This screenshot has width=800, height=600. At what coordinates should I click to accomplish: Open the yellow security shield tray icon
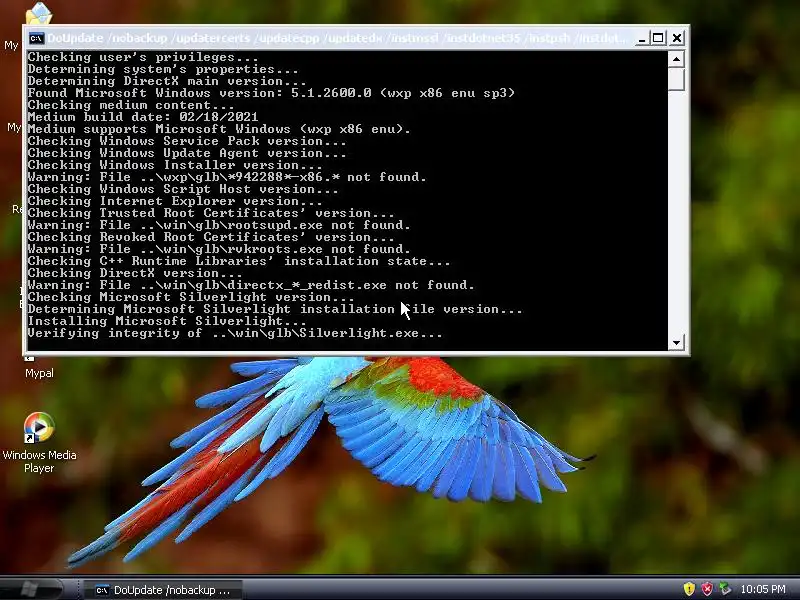[689, 589]
